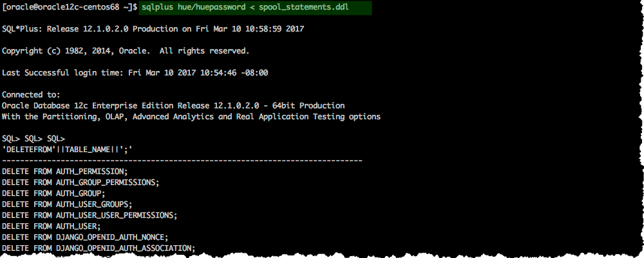Click the dashed separator line
644x258 pixels.
coord(182,160)
